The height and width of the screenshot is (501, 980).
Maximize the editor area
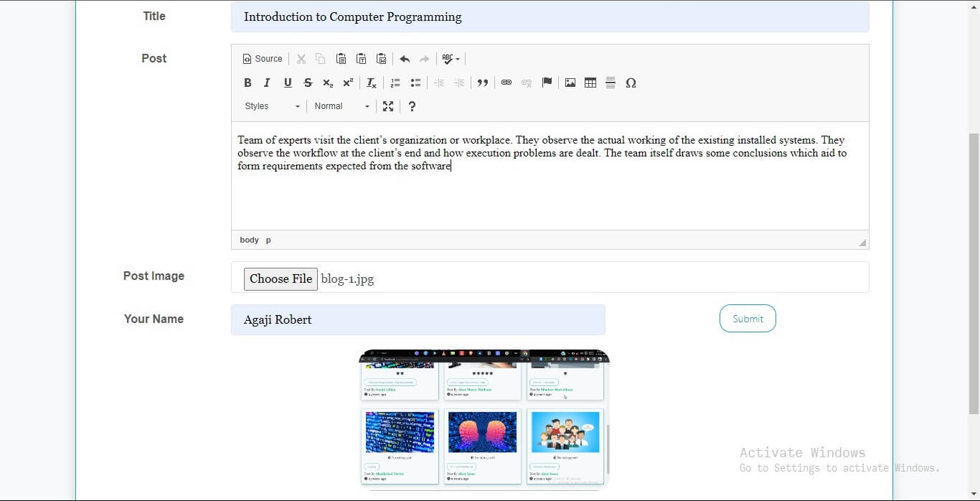click(388, 106)
